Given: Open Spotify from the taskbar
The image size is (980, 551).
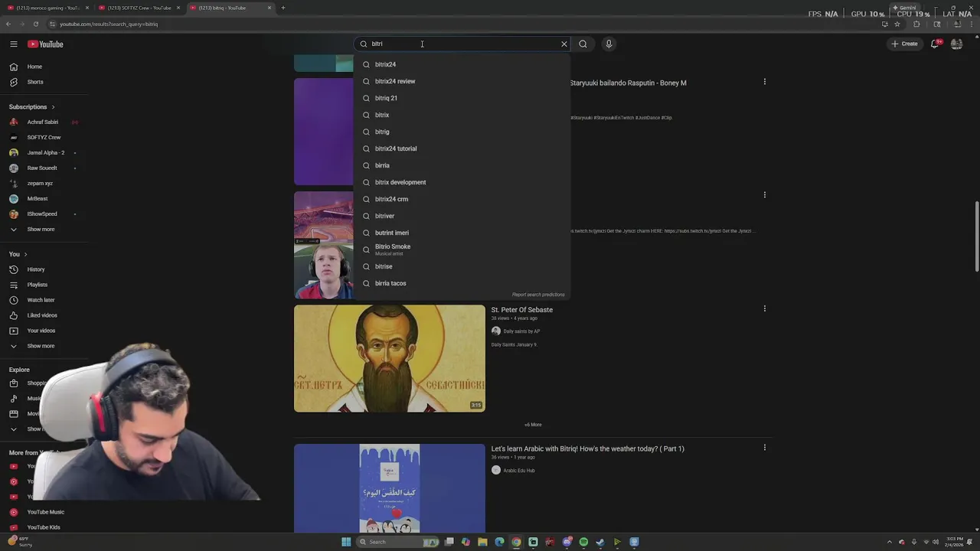Looking at the screenshot, I should point(583,542).
